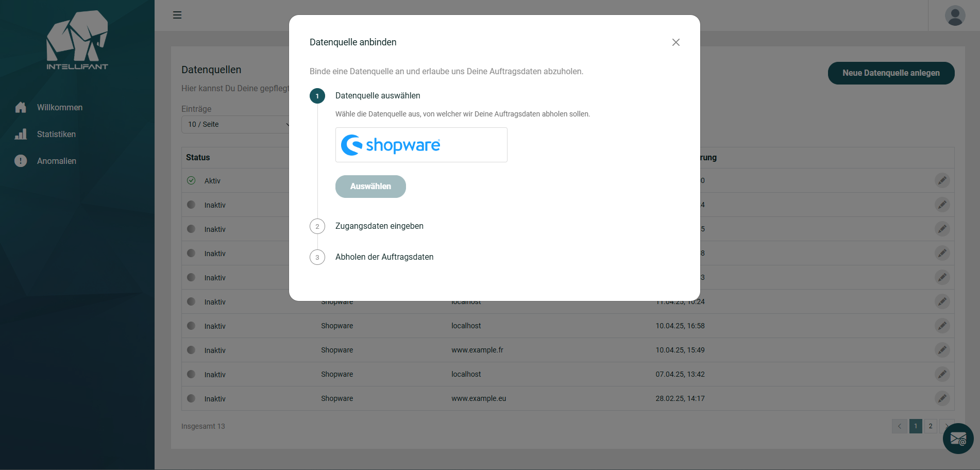Click step 3 Abholen der Auftragsdaten

tap(384, 257)
